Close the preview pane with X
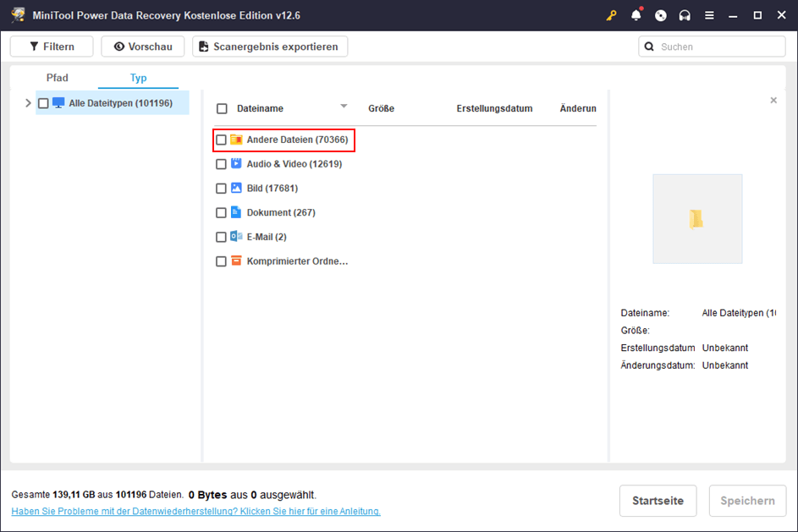This screenshot has height=532, width=798. tap(773, 100)
